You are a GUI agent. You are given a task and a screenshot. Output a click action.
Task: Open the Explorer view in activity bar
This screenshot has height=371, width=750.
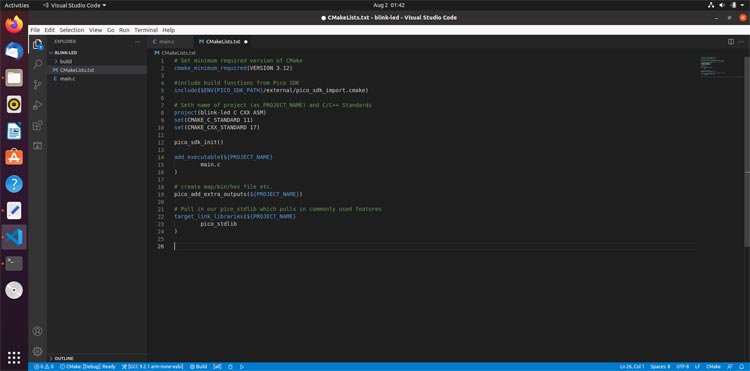point(37,45)
